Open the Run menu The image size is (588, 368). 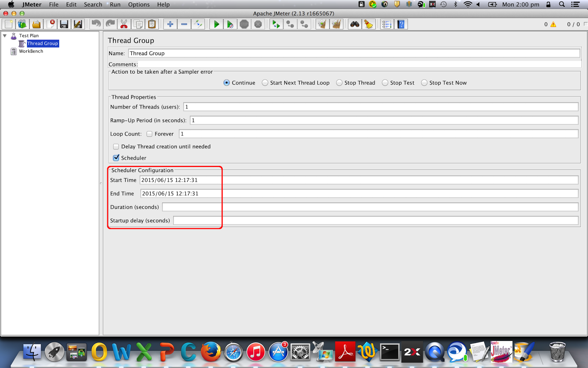[115, 4]
